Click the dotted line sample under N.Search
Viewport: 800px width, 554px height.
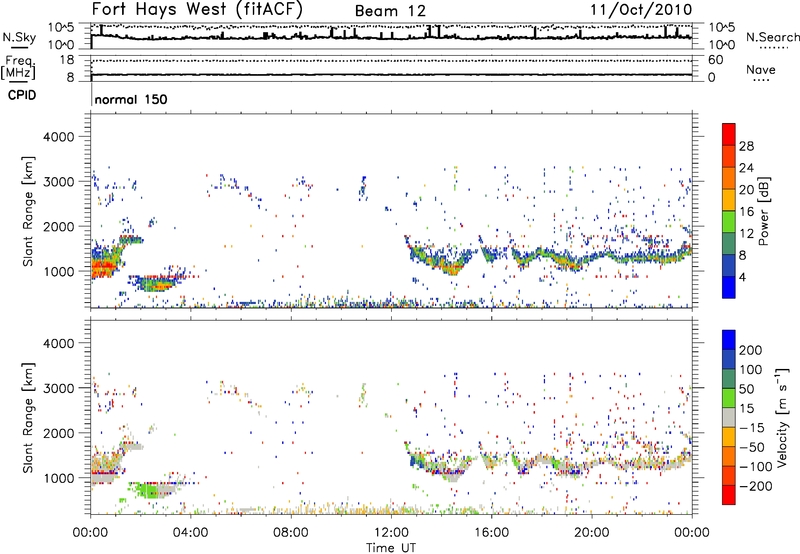(773, 48)
